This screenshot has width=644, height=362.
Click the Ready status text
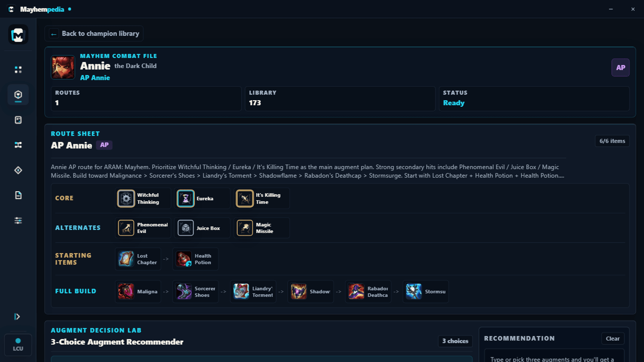pyautogui.click(x=454, y=103)
